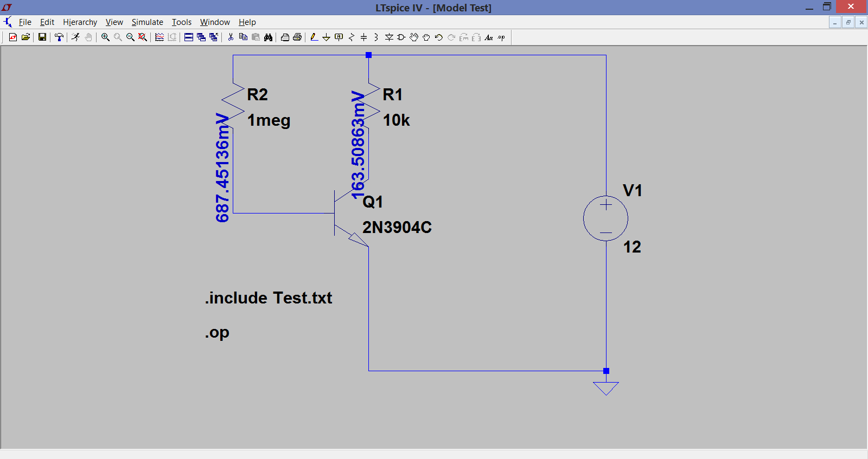The height and width of the screenshot is (459, 868).
Task: Click the Print printer icon
Action: click(297, 37)
